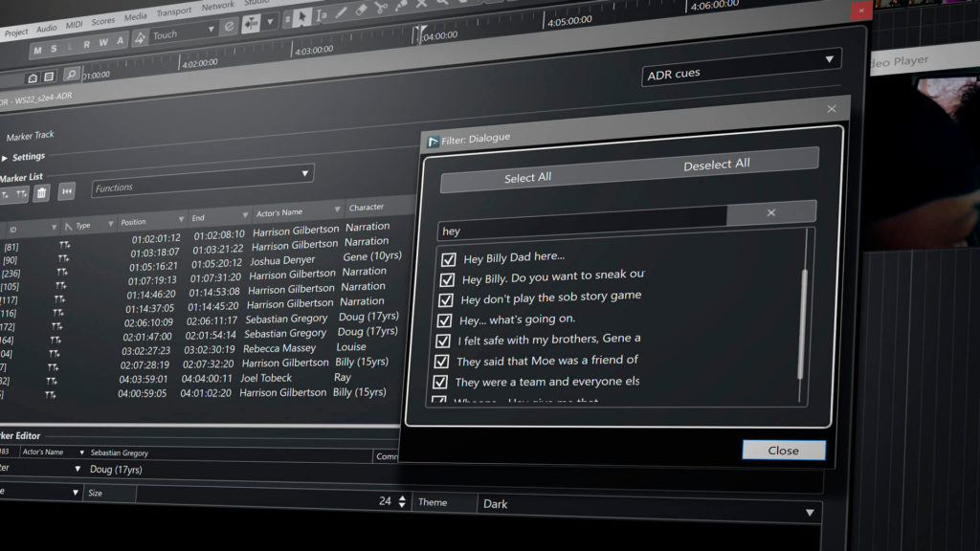
Task: Uncheck "Hey Billy Dad here..." checkbox
Action: (448, 259)
